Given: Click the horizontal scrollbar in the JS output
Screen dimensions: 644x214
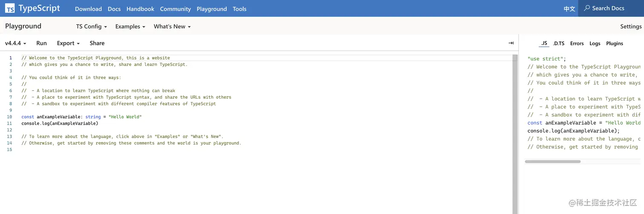Looking at the screenshot, I should pos(553,162).
